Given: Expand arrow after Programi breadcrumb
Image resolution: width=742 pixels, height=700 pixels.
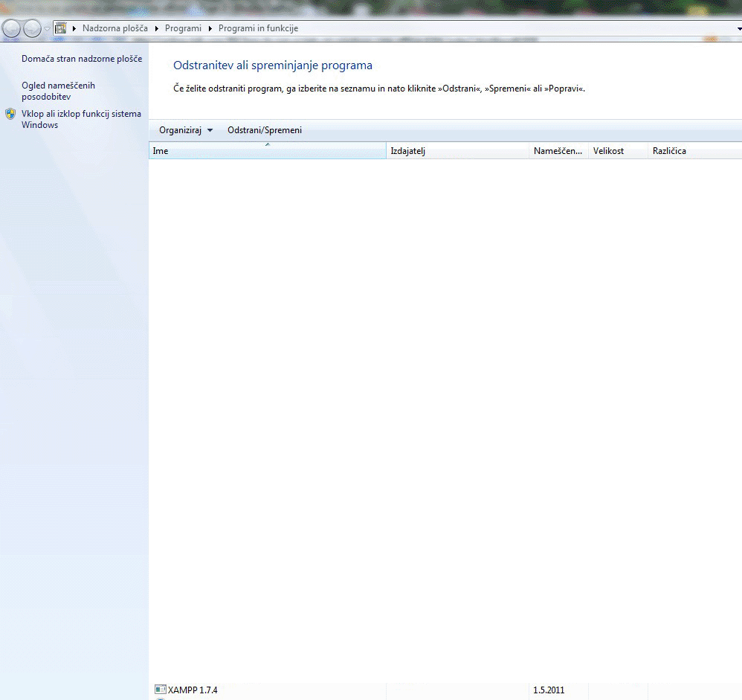Looking at the screenshot, I should tap(210, 28).
